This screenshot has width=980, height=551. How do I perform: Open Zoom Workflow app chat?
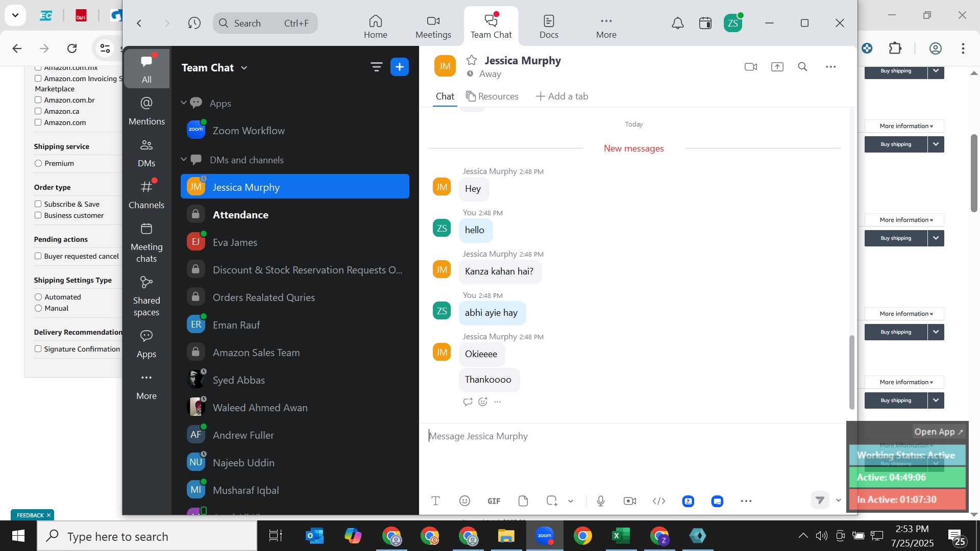click(x=295, y=131)
